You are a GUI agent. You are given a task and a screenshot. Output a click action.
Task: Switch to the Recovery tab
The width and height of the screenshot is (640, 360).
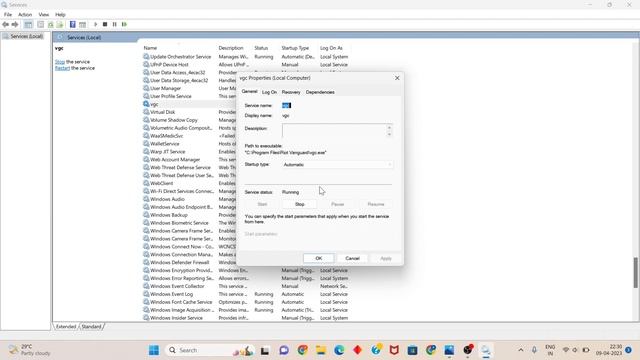pos(291,92)
